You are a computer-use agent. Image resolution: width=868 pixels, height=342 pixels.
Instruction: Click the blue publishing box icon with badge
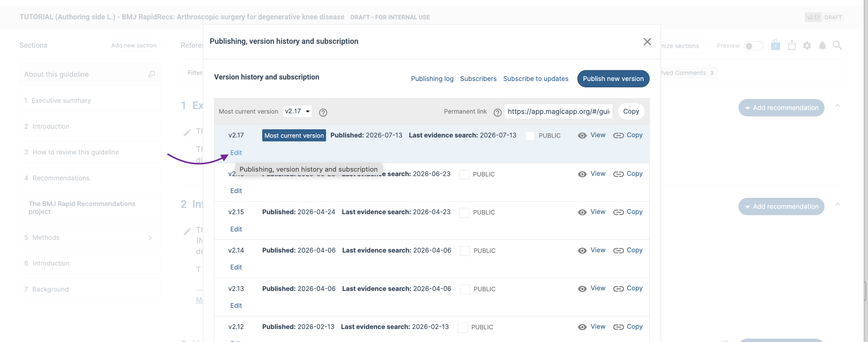point(775,45)
